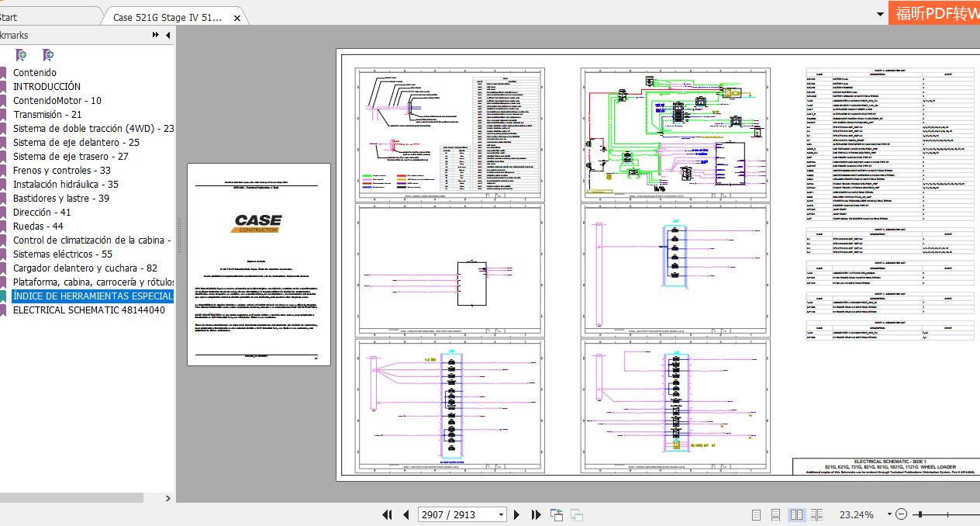Advance to the next page
Screen dimensions: 980x526
[x=517, y=514]
